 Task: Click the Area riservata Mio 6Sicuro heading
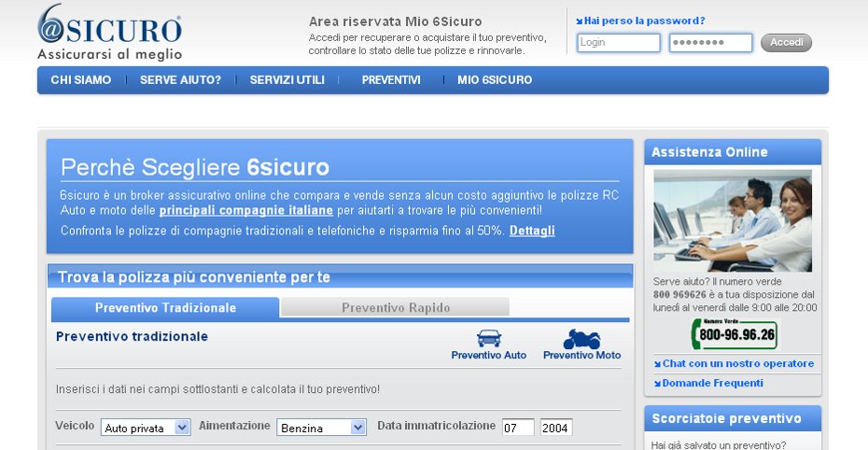pyautogui.click(x=395, y=21)
